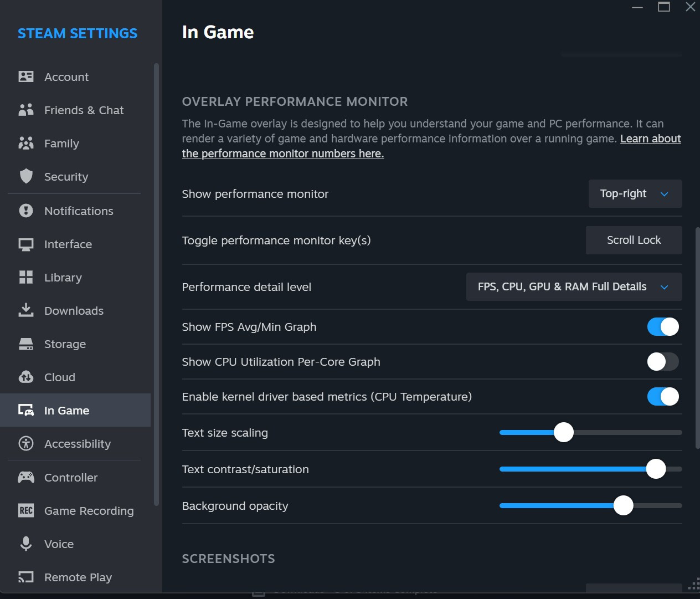Click the Text contrast/saturation label
The width and height of the screenshot is (700, 599).
click(245, 469)
